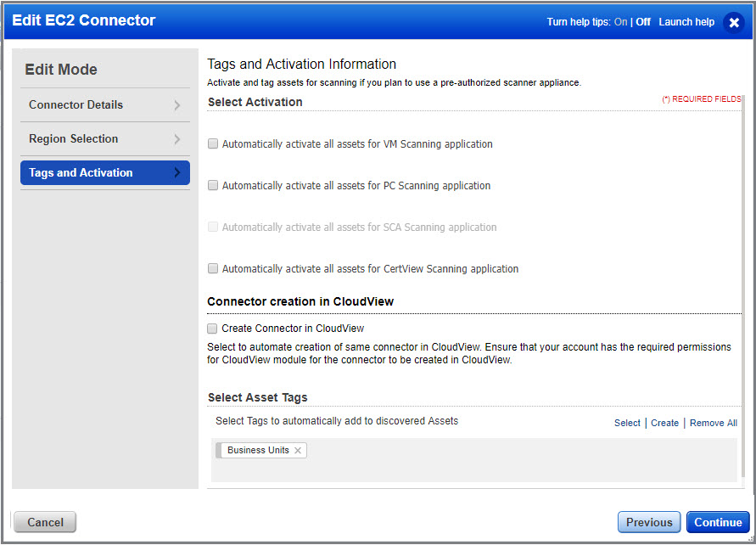Enable Create Connector in CloudView

click(x=212, y=329)
